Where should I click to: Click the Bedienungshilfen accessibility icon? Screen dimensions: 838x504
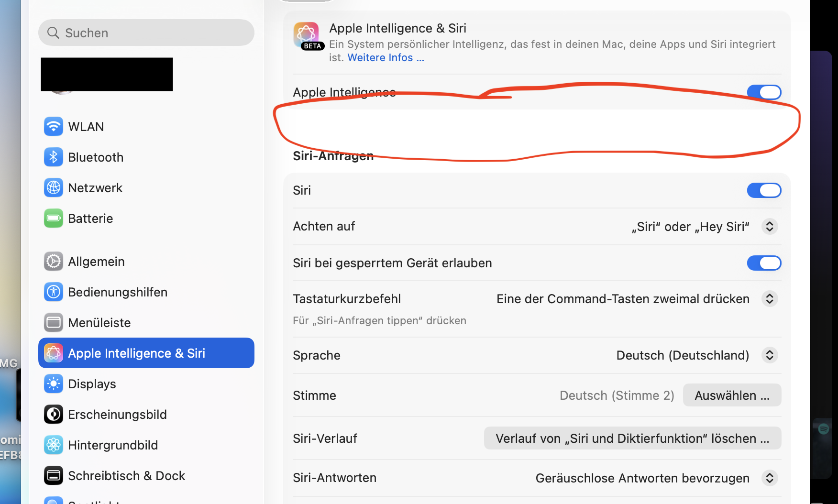coord(54,292)
